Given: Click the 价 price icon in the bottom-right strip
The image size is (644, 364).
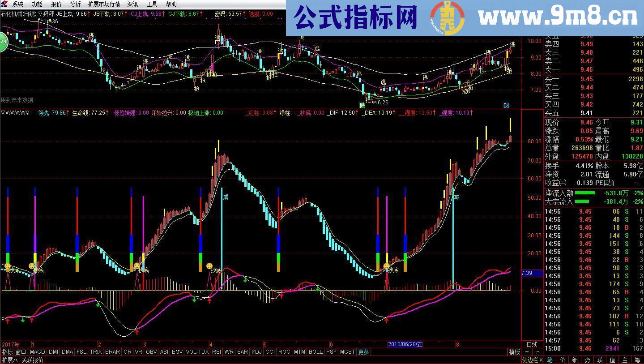Looking at the screenshot, I should tap(562, 360).
